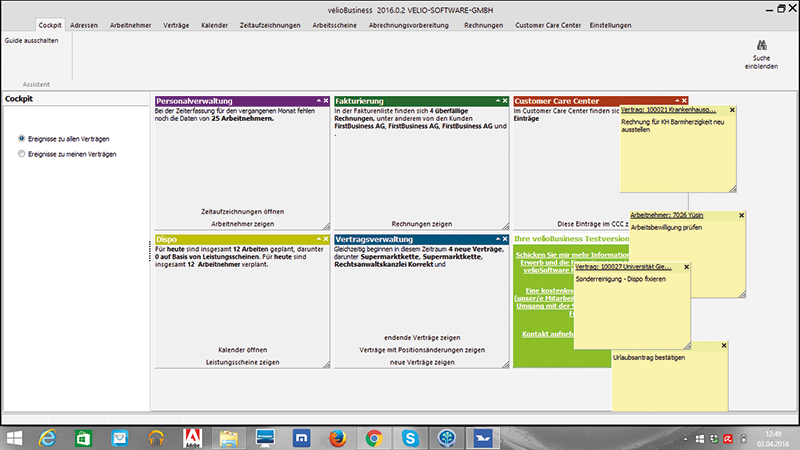Switch to velioBusiness taskbar icon
Screen dimensions: 800x450
pyautogui.click(x=483, y=438)
